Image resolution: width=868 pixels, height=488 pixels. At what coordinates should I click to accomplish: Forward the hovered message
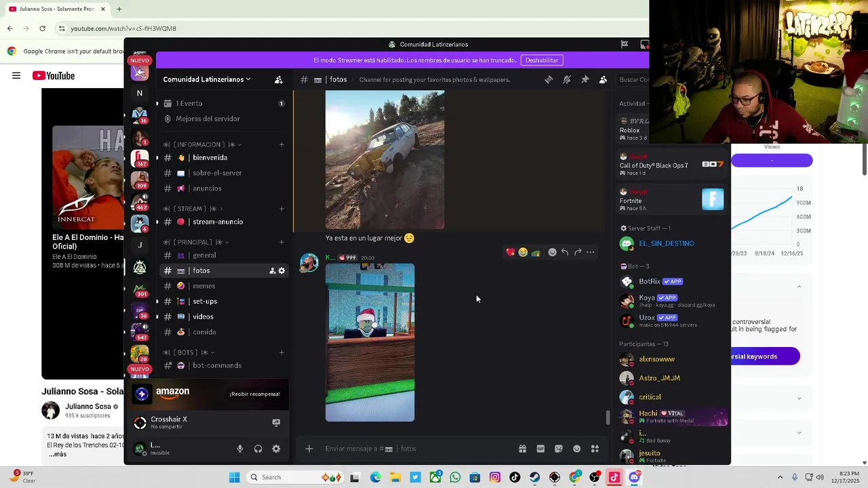[578, 252]
